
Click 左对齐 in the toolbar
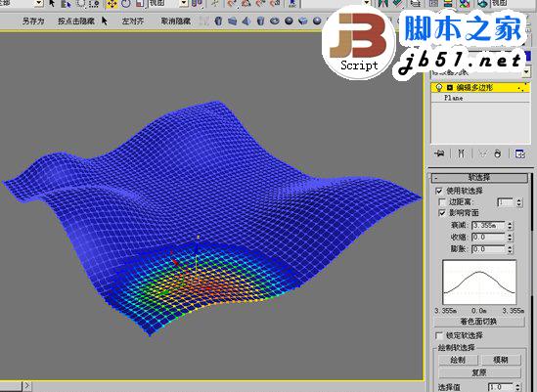click(132, 22)
